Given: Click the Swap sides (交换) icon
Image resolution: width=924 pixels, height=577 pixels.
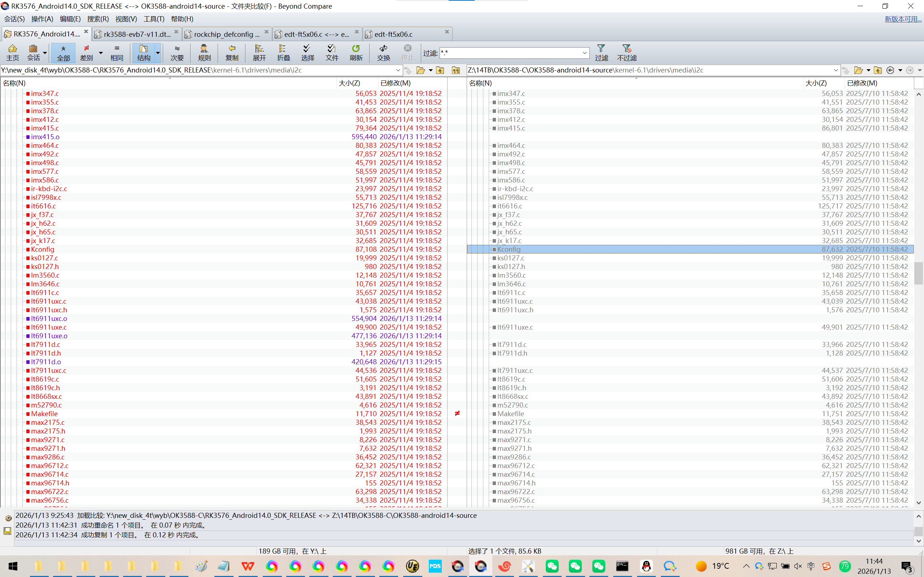Looking at the screenshot, I should [383, 52].
